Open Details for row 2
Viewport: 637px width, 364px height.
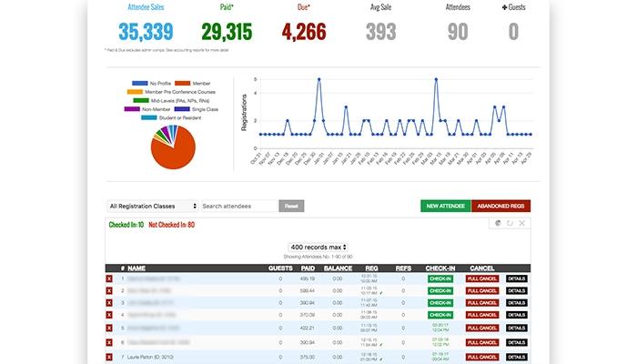517,291
